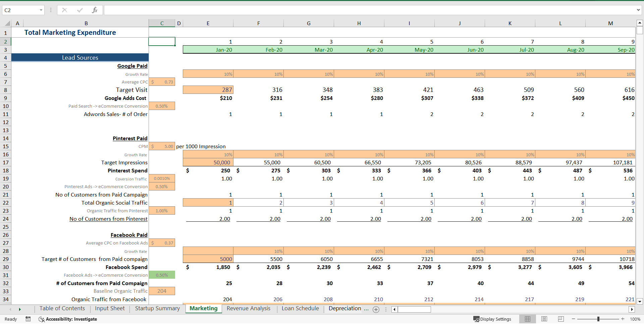
Task: Select Google Adds Cost $210 cell
Action: [x=208, y=98]
